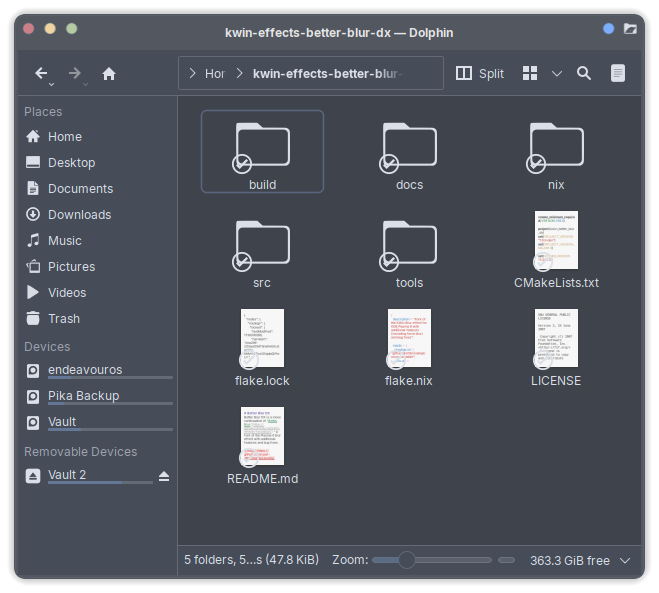
Task: Select README.md file thumbnail
Action: click(x=262, y=436)
